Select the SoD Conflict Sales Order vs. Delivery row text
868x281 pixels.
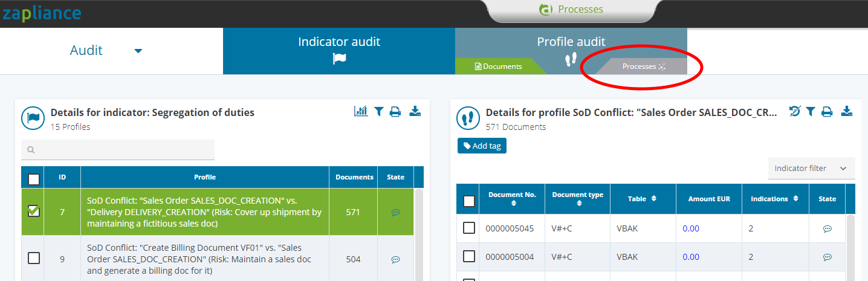[204, 212]
